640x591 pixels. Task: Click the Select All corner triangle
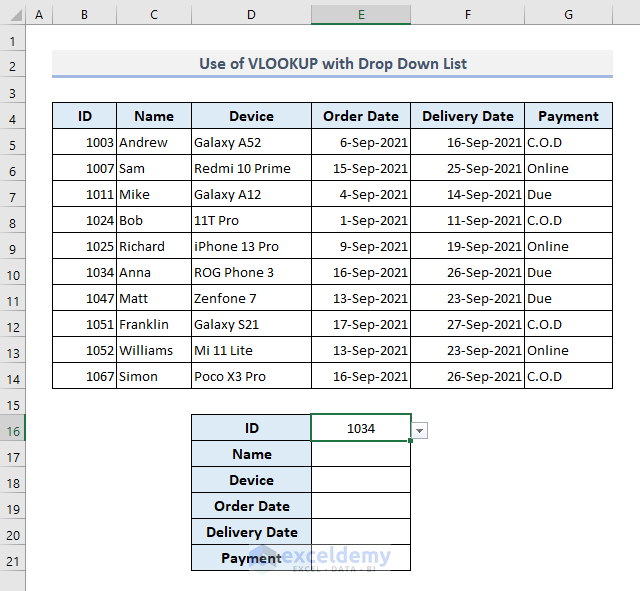(x=16, y=16)
